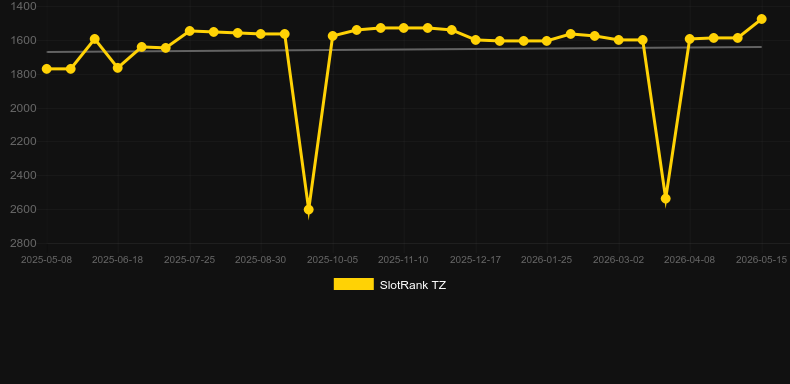Select the data point above 2026-04-08
This screenshot has width=790, height=384.
[690, 39]
